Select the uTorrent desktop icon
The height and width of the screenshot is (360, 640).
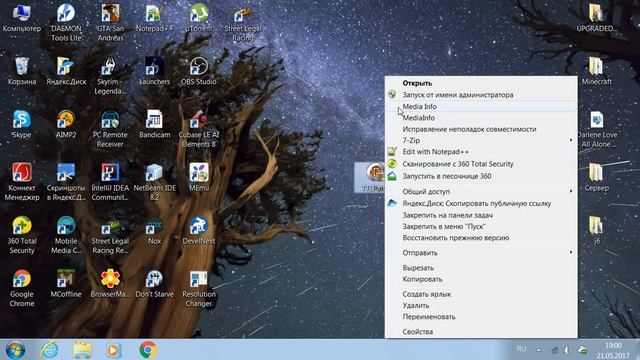pos(198,18)
